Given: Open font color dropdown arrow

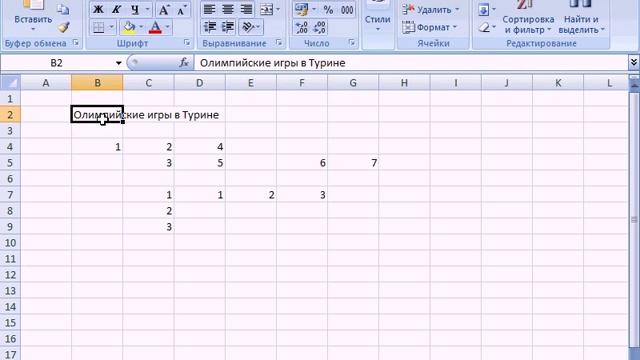Looking at the screenshot, I should tap(168, 27).
